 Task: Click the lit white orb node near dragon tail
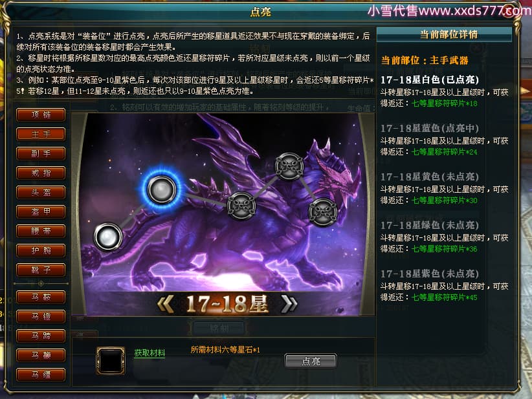tap(108, 237)
